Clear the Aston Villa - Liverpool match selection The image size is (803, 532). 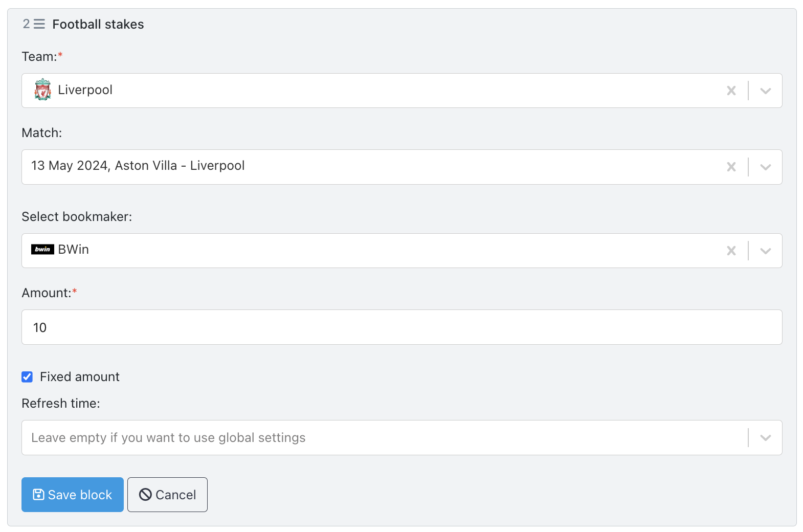[x=731, y=167]
